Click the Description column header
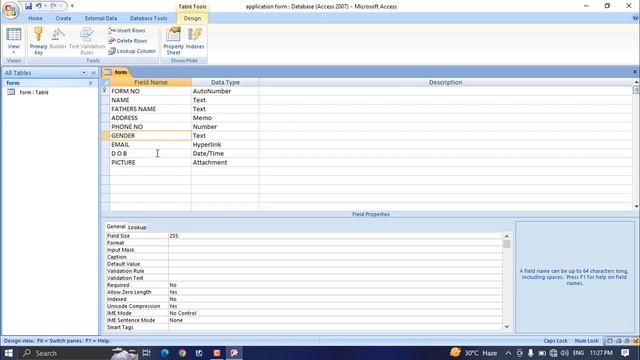The image size is (640, 360). point(445,82)
